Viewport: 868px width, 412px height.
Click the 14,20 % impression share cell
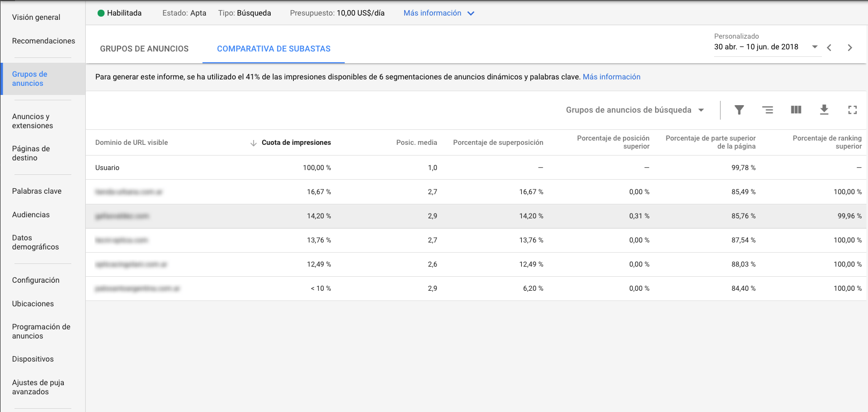(x=319, y=216)
